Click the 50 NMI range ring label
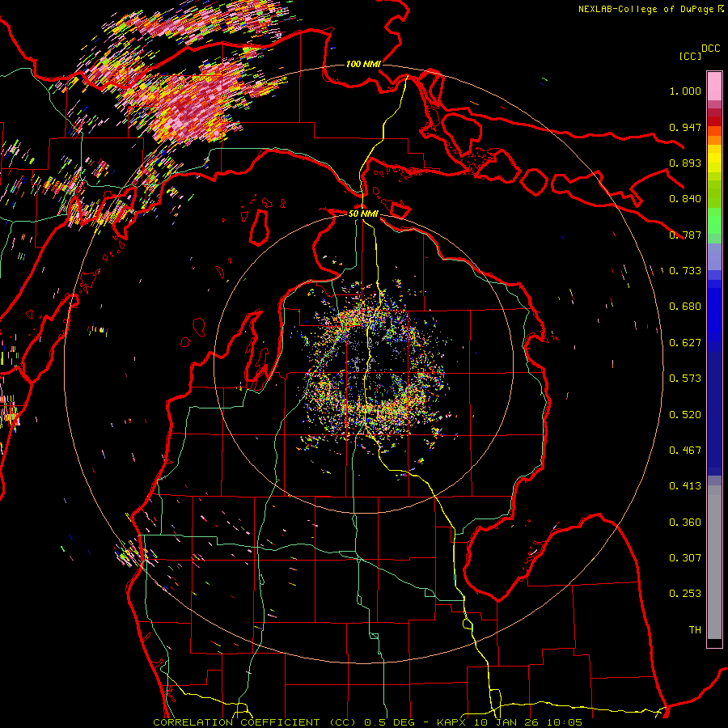 (363, 214)
